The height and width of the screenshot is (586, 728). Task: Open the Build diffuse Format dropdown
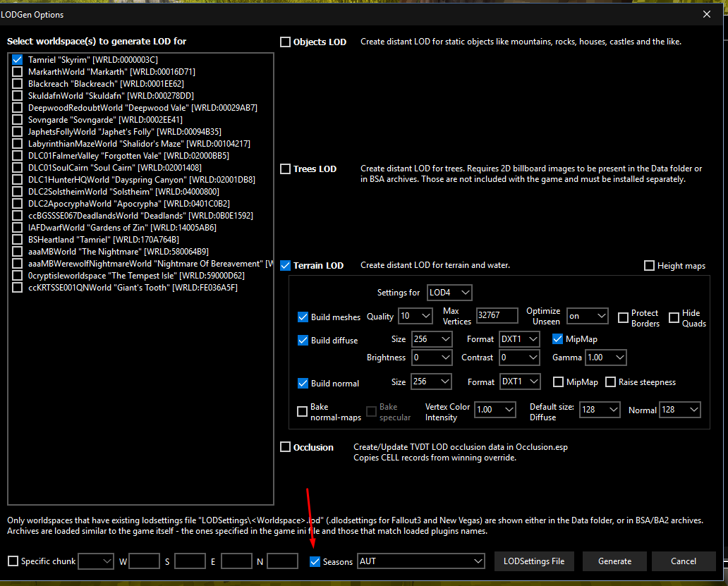519,339
